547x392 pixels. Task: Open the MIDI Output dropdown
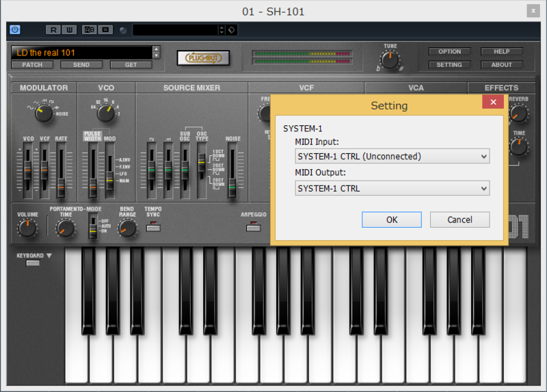(392, 188)
